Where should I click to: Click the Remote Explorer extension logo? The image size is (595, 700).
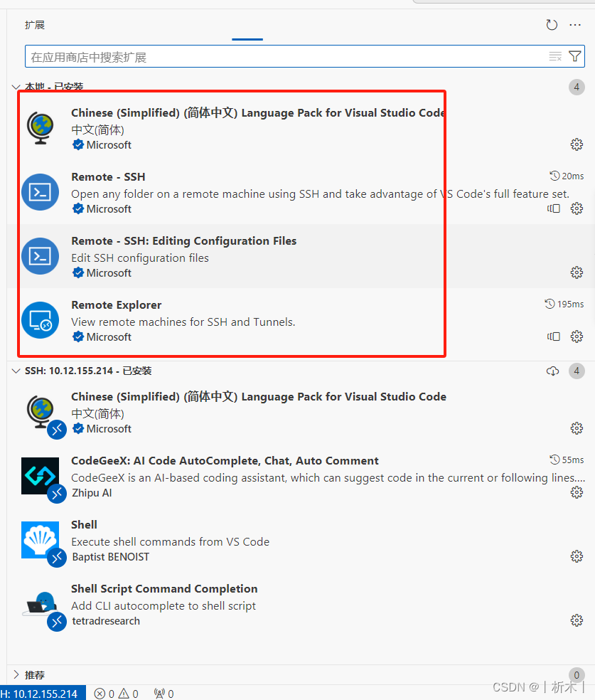tap(41, 320)
